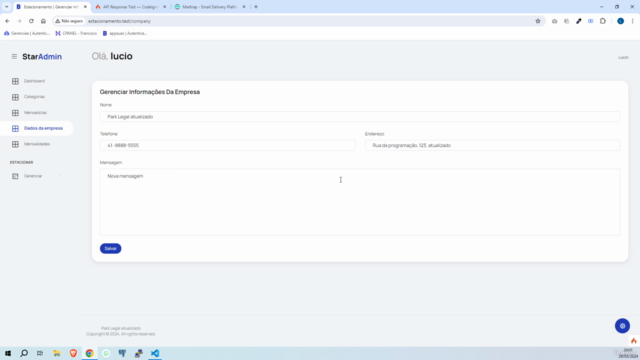Close the API Response Trait tab
The image size is (640, 360).
pos(164,7)
